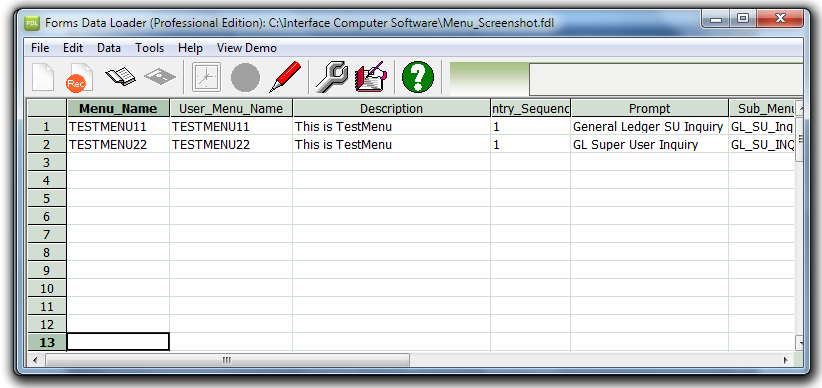Click the active empty cell in row 13
The width and height of the screenshot is (822, 388).
(x=118, y=342)
